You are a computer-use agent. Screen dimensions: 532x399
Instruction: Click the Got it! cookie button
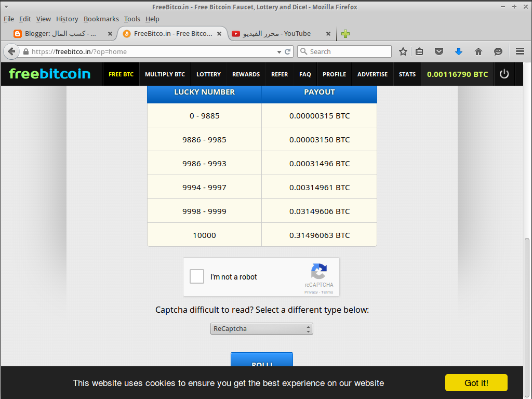[476, 383]
